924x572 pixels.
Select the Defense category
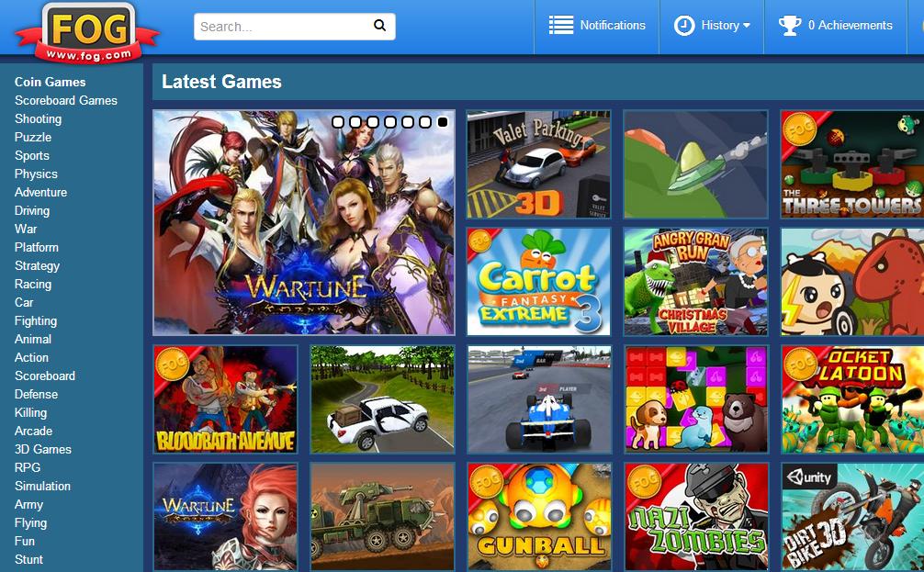pyautogui.click(x=36, y=394)
